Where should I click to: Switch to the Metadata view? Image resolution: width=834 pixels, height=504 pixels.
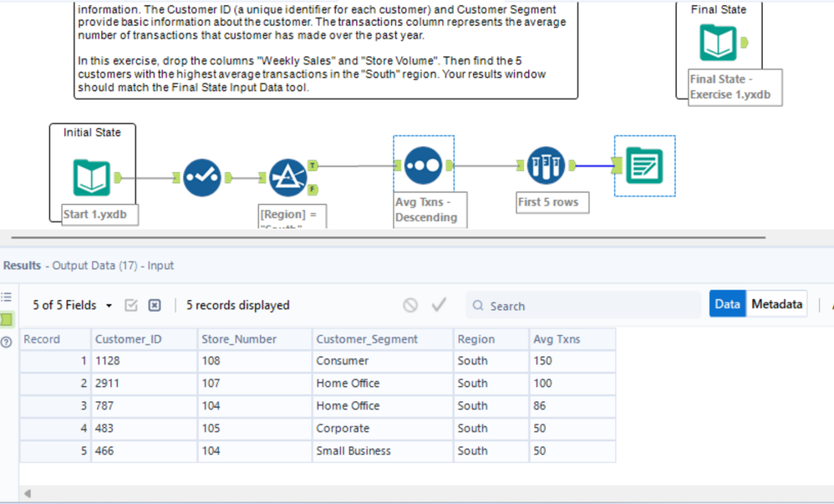click(776, 304)
